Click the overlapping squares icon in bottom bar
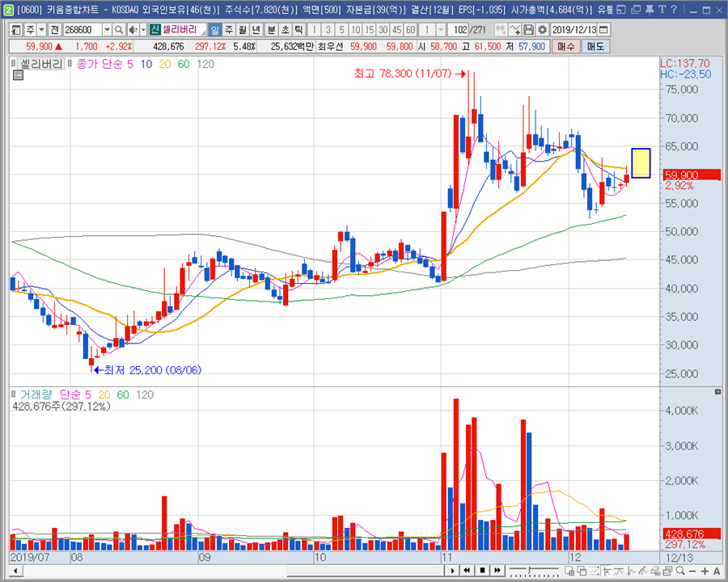Image resolution: width=728 pixels, height=582 pixels. [x=582, y=571]
